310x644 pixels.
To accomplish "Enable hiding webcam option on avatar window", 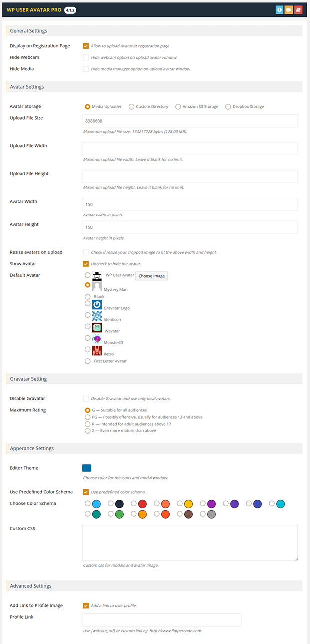I will (85, 57).
